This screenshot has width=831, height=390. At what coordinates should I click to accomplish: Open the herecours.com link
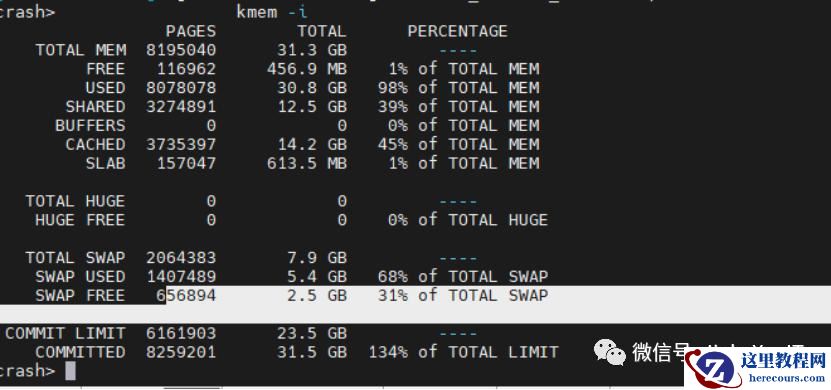(x=787, y=378)
